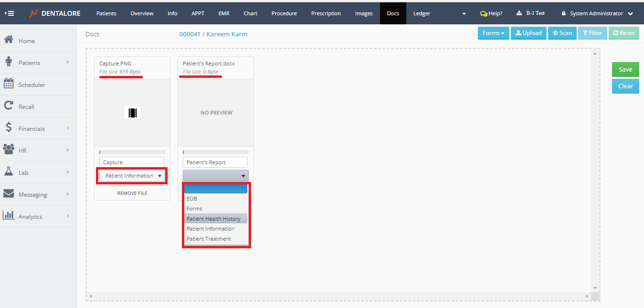Open the Forms dropdown button
Image resolution: width=644 pixels, height=308 pixels.
click(x=493, y=33)
